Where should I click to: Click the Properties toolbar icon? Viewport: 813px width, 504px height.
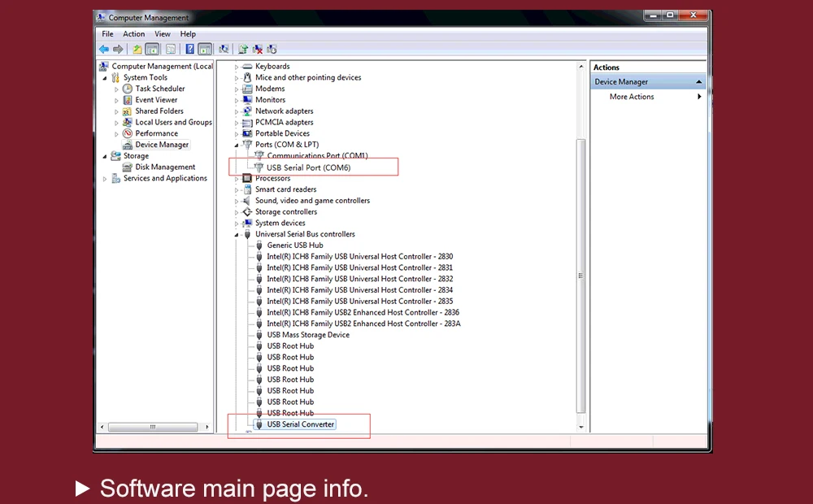click(171, 50)
